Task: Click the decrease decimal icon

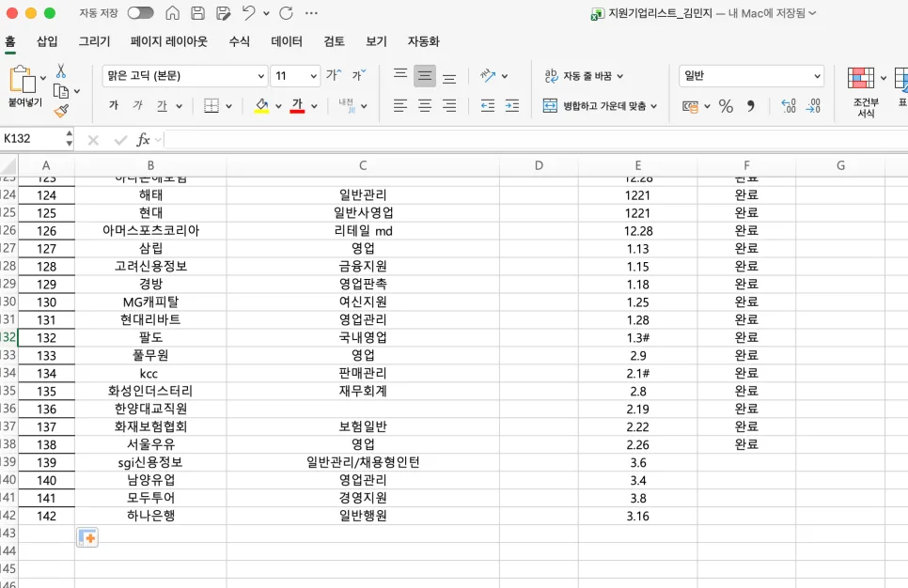Action: coord(813,105)
